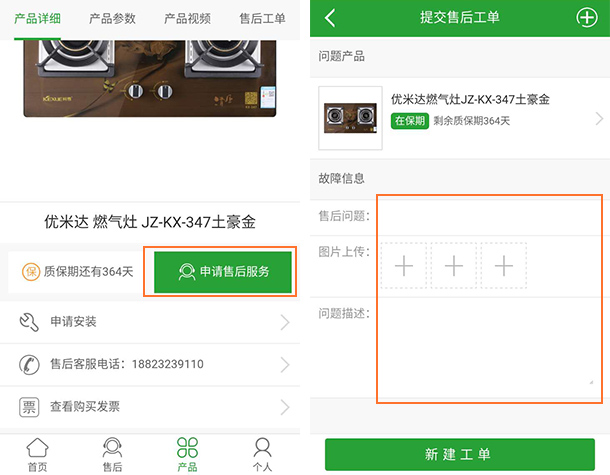610x475 pixels.
Task: Open the 个人 bottom navigation tab
Action: (262, 454)
